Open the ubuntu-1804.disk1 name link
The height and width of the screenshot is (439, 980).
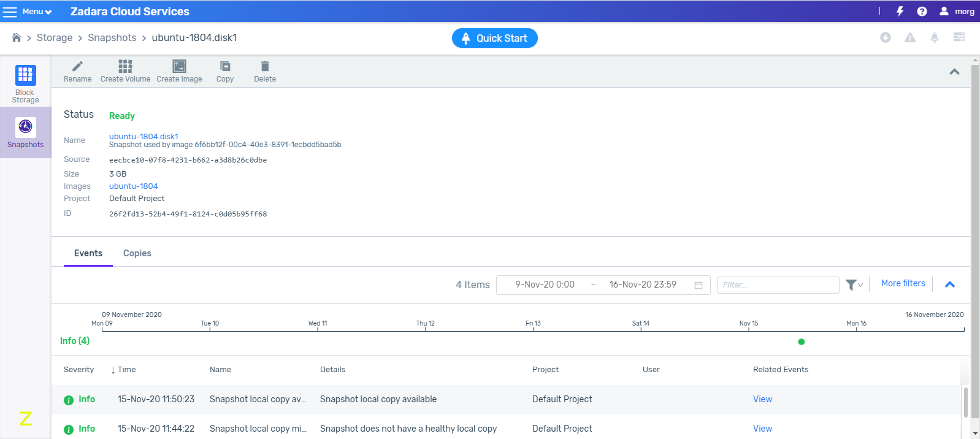144,136
